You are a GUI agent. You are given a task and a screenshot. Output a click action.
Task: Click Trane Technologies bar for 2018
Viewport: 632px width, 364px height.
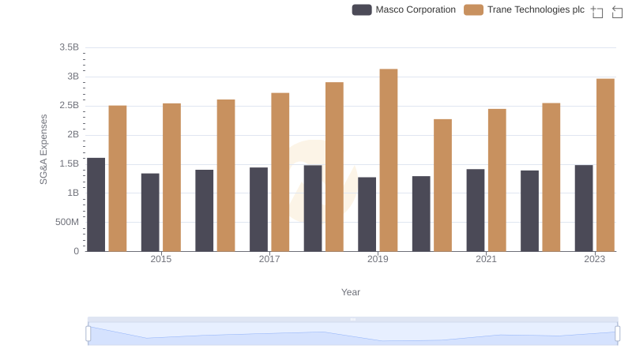click(x=334, y=167)
